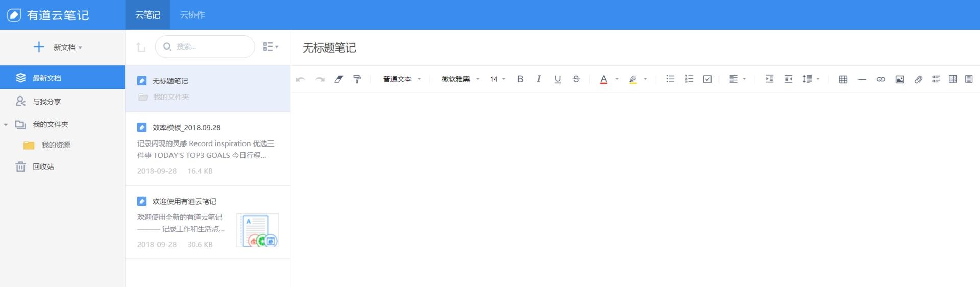This screenshot has width=980, height=287.
Task: Decrease paragraph indent
Action: click(x=788, y=79)
